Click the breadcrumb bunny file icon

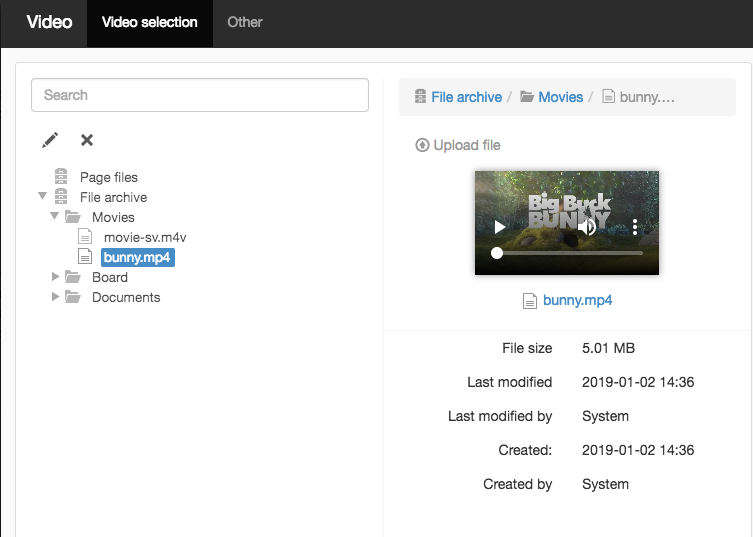pos(608,97)
